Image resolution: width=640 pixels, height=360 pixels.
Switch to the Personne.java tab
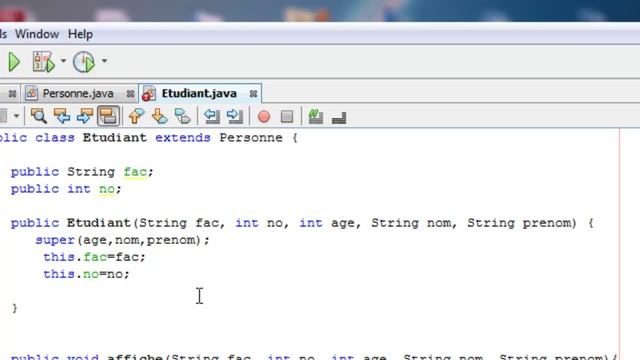coord(78,93)
